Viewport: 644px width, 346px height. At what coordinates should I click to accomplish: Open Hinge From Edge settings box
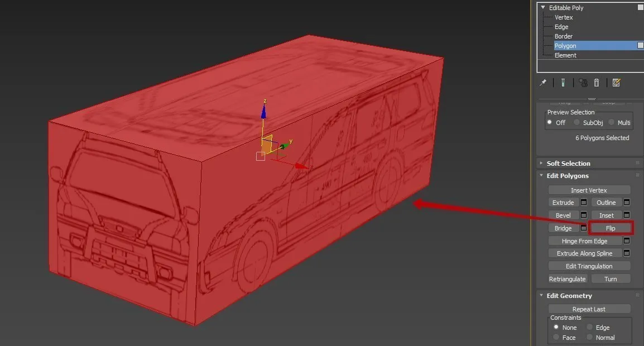pos(627,241)
